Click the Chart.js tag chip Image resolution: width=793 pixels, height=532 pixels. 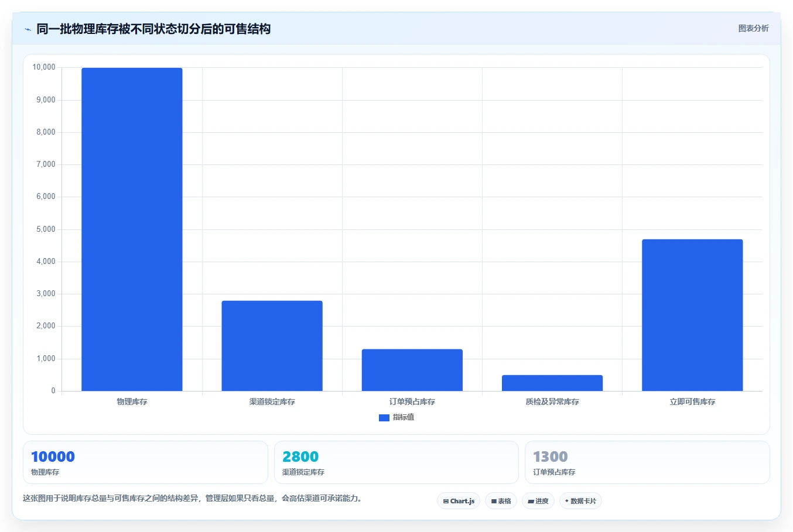pyautogui.click(x=459, y=501)
